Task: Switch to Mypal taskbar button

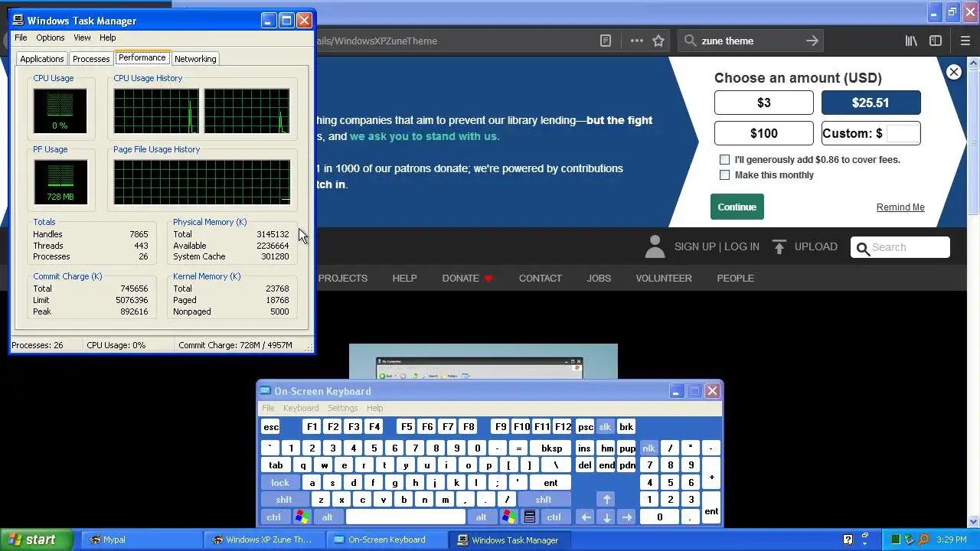Action: pyautogui.click(x=141, y=540)
